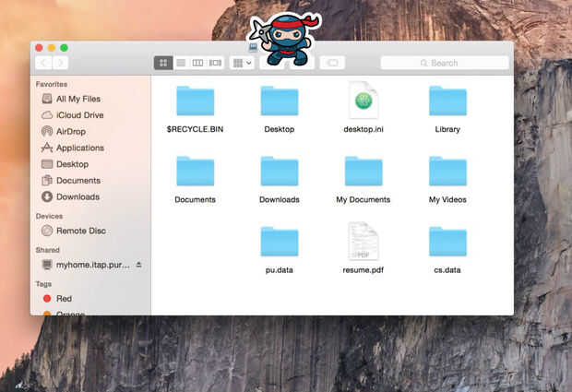
Task: Open the item arrangement dropdown
Action: point(242,63)
